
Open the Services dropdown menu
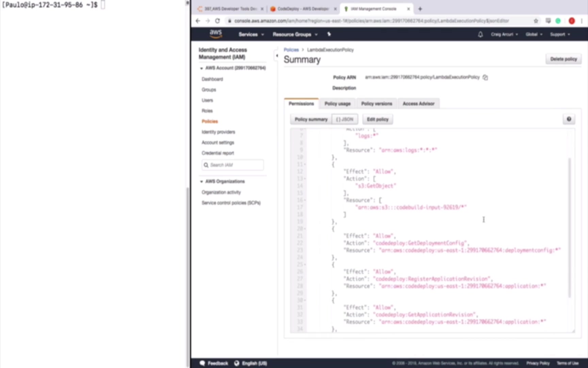[251, 34]
